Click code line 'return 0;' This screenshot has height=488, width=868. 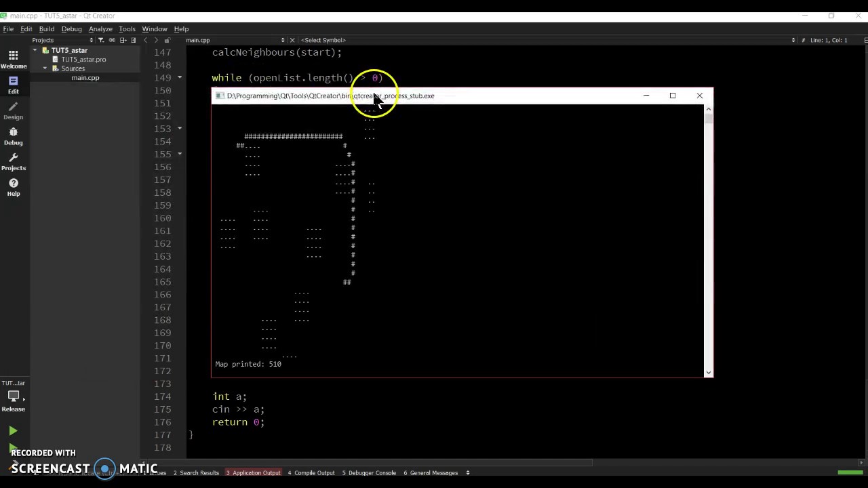tap(238, 422)
